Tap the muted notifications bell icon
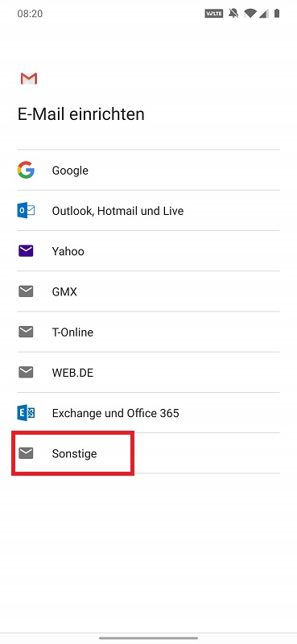Screen dimensions: 297x644 (x=233, y=13)
